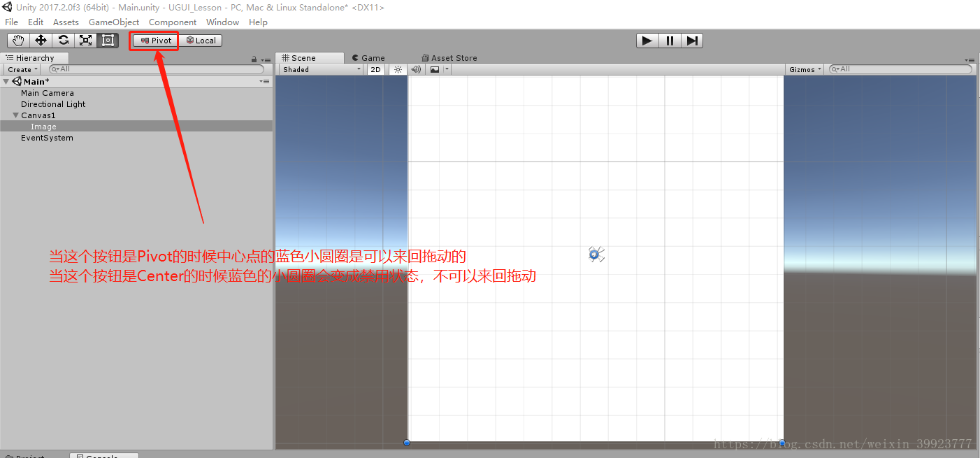
Task: Switch to the Game tab
Action: pos(368,58)
